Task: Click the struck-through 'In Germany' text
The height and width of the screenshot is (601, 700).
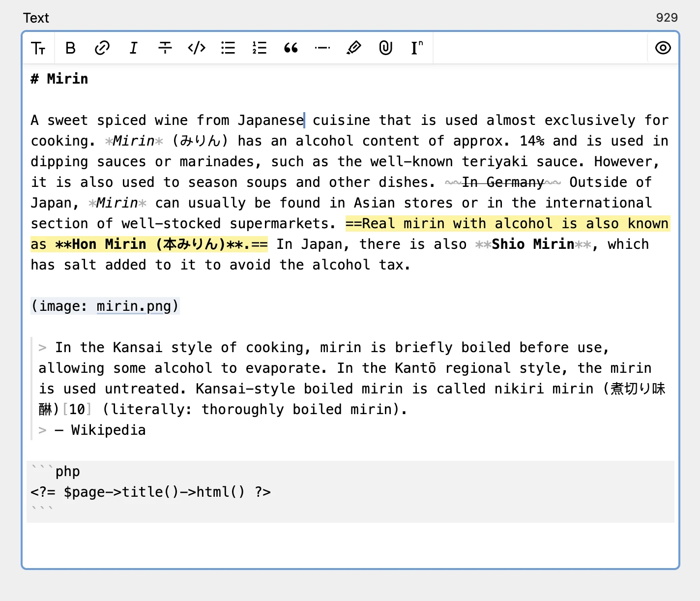Action: click(503, 182)
